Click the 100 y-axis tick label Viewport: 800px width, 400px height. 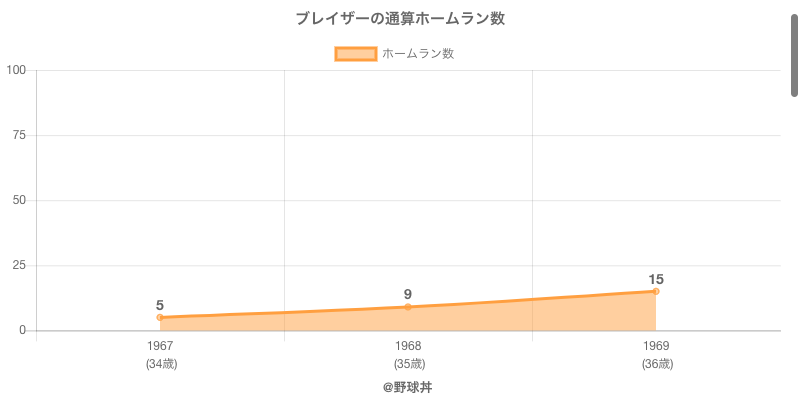pyautogui.click(x=16, y=70)
